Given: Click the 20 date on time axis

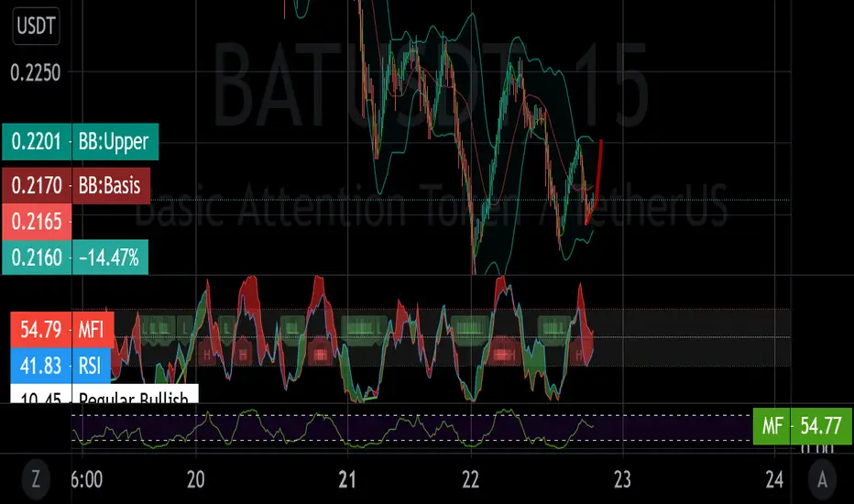Looking at the screenshot, I should tap(196, 479).
